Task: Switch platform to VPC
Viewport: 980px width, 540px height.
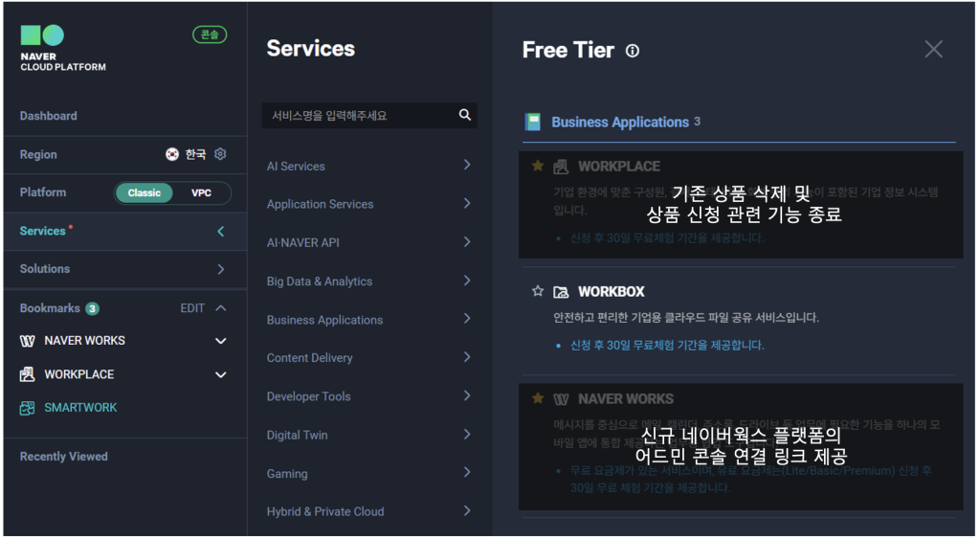Action: [201, 192]
